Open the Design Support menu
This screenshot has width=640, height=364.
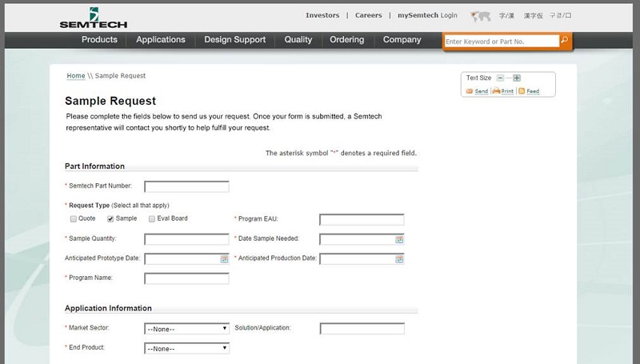[234, 39]
